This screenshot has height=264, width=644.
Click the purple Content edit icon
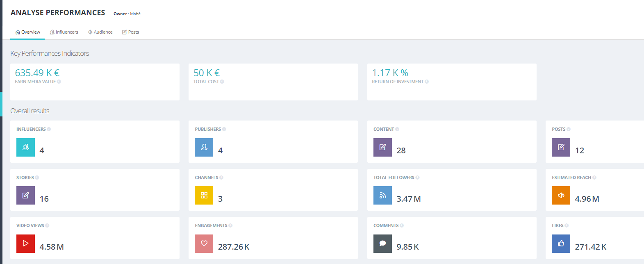(x=382, y=147)
